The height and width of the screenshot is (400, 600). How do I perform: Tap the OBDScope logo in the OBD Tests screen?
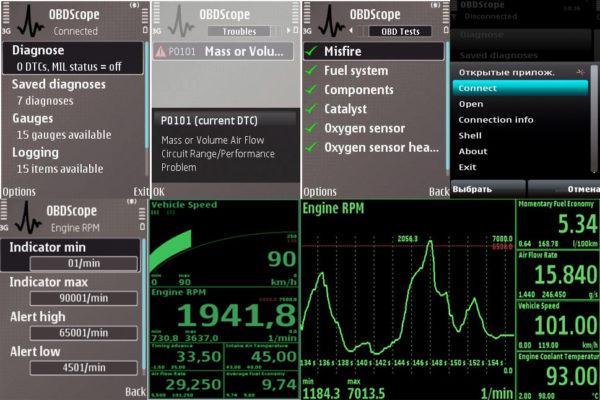[331, 21]
